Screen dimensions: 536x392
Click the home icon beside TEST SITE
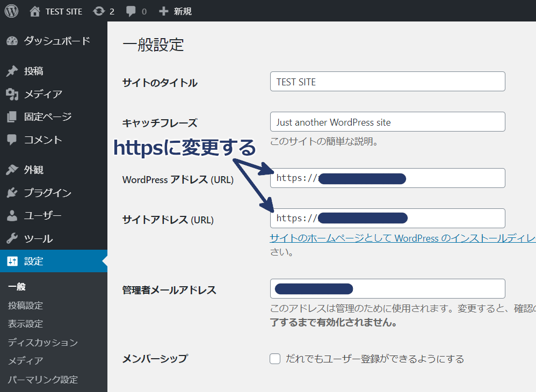tap(34, 11)
